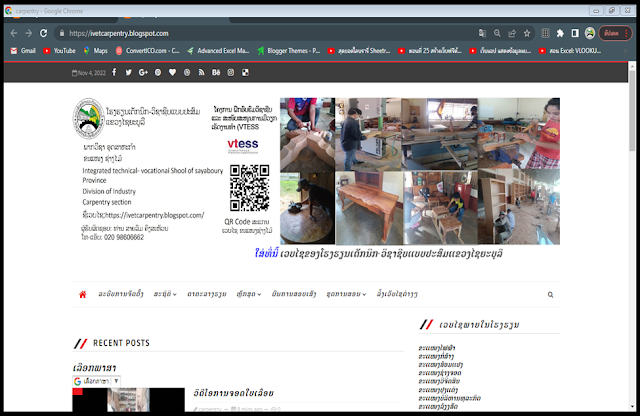640x416 pixels.
Task: Open the ຂະແໜງໄຟຟ້າ sidebar link
Action: 437,348
